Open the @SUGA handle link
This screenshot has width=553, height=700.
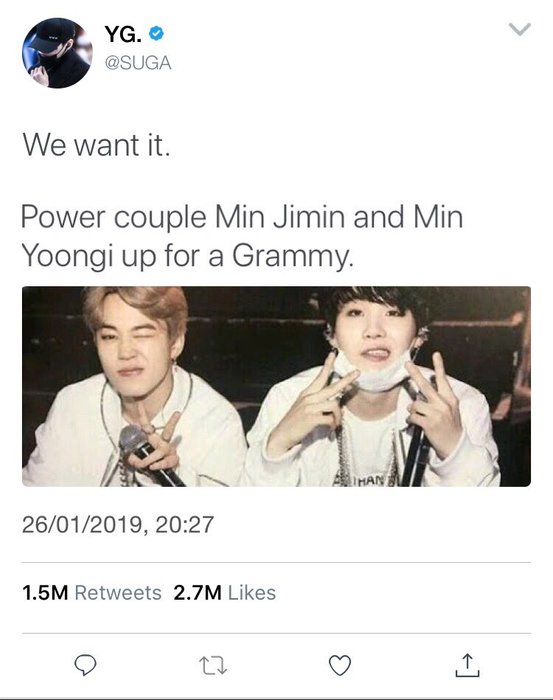[x=138, y=63]
